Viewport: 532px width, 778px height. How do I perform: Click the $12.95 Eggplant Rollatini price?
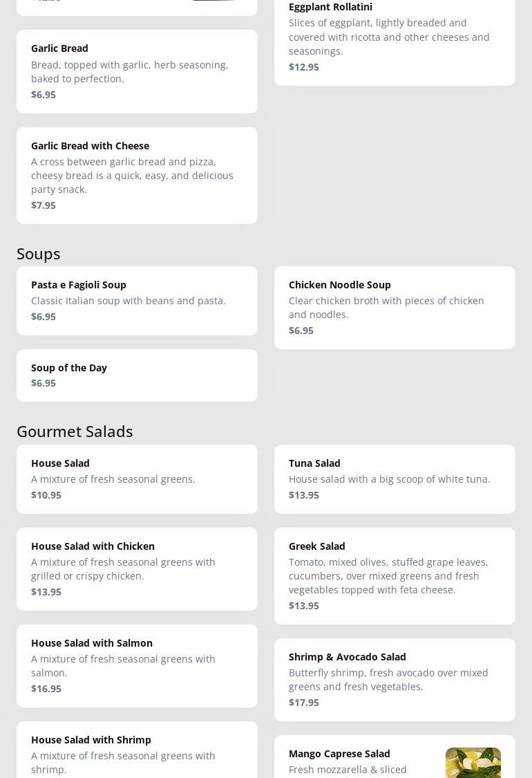(304, 67)
